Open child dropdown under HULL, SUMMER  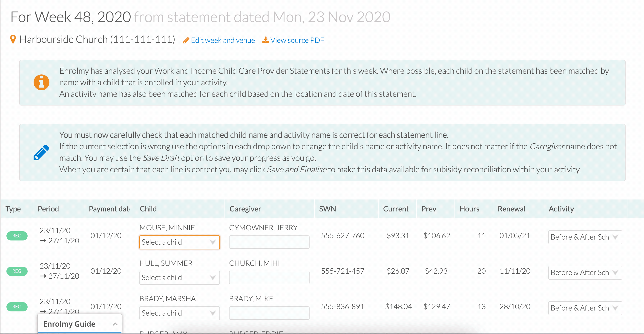pos(179,278)
